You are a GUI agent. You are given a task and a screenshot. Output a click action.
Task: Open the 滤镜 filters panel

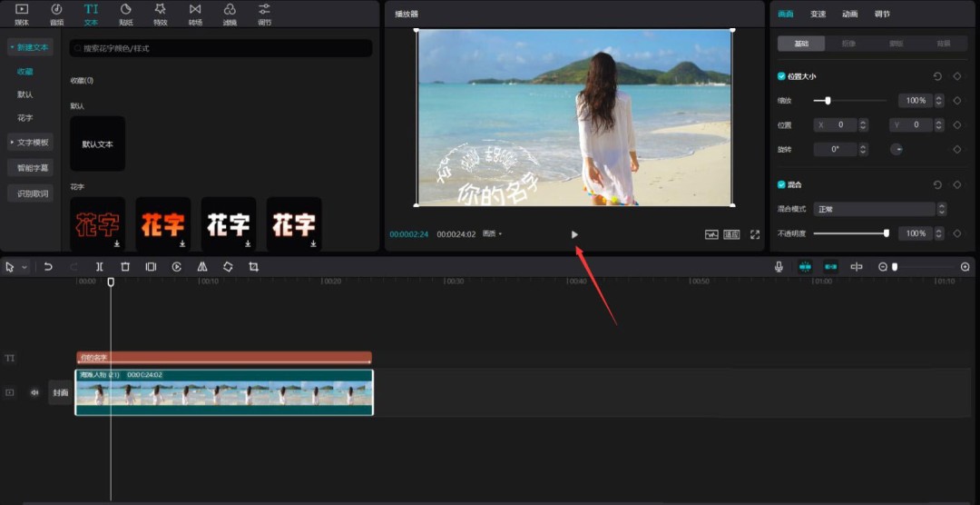coord(230,14)
